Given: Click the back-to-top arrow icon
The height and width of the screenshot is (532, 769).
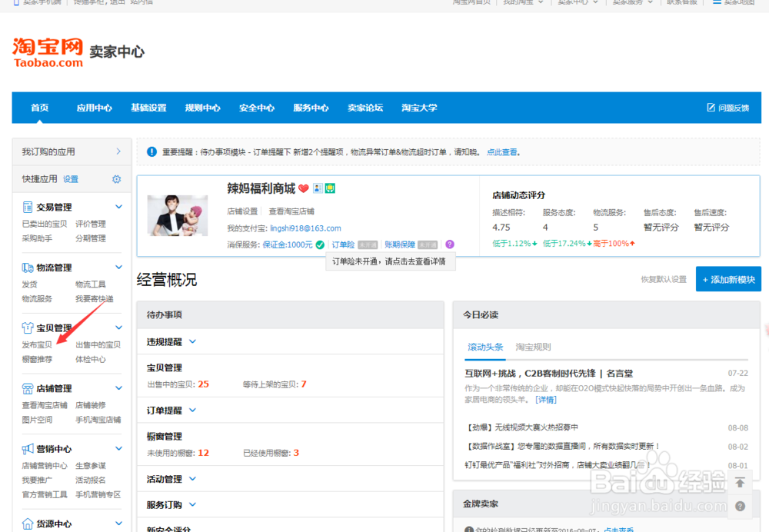Looking at the screenshot, I should (x=740, y=483).
